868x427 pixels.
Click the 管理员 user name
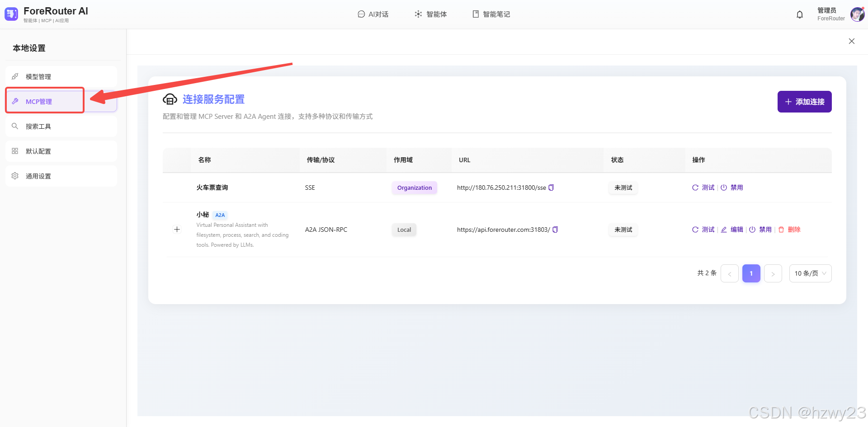(x=827, y=10)
